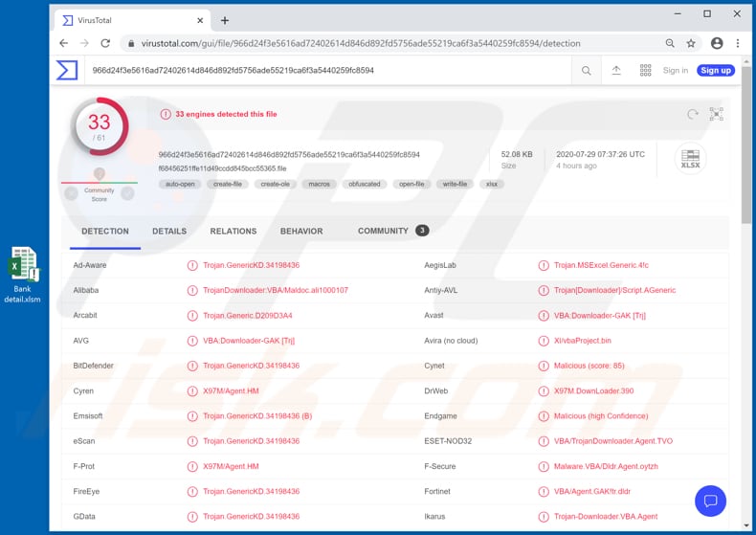The height and width of the screenshot is (535, 756).
Task: Click the Sign in link
Action: click(x=675, y=71)
